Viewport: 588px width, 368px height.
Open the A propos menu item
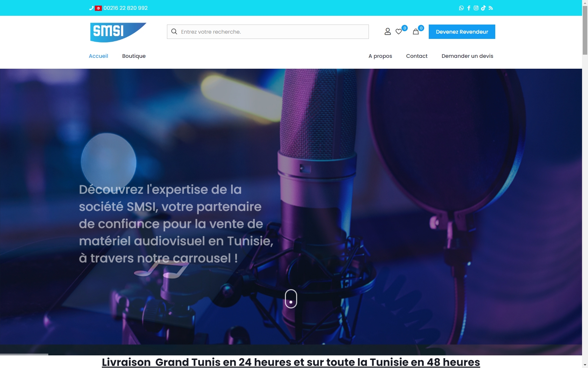[380, 56]
